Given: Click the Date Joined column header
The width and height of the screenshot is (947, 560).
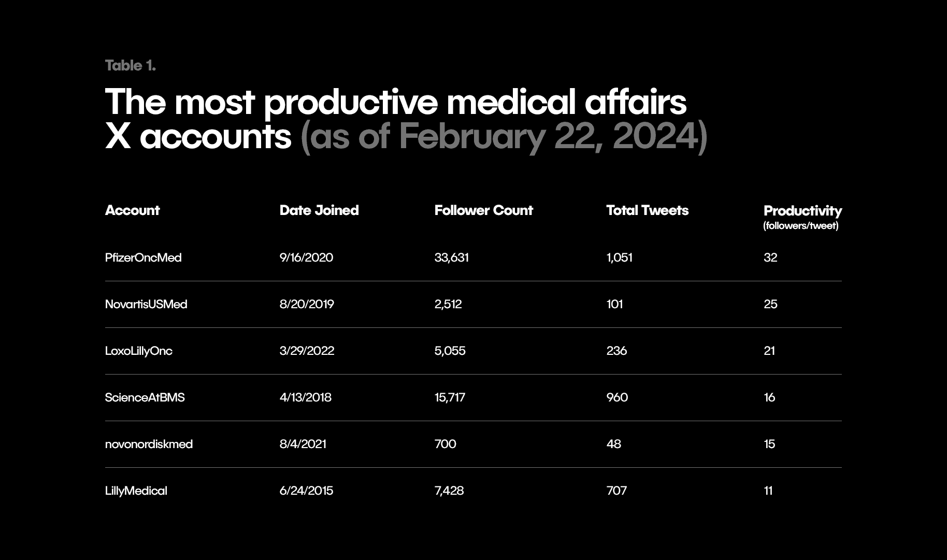Looking at the screenshot, I should [x=319, y=210].
